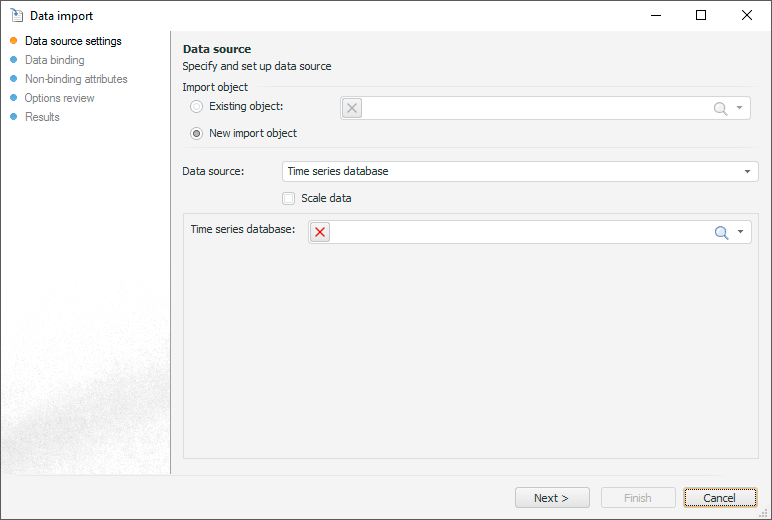
Task: Enable the Scale data checkbox
Action: pyautogui.click(x=289, y=198)
